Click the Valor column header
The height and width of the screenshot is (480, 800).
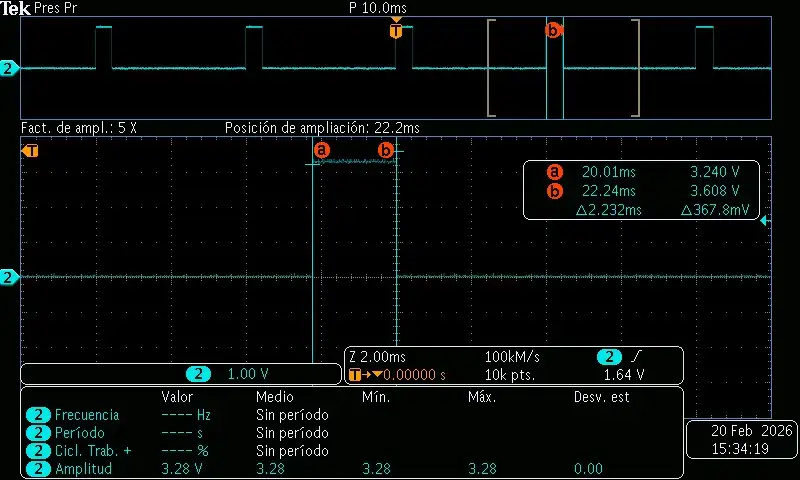pyautogui.click(x=177, y=397)
